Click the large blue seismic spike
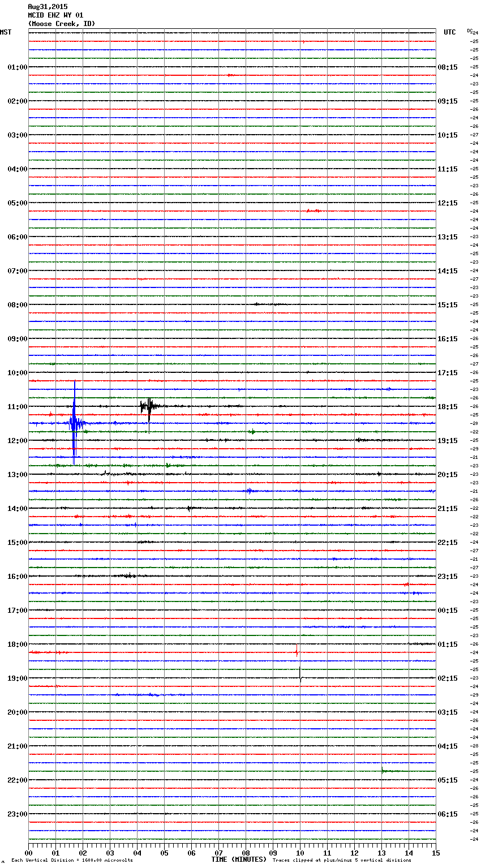The width and height of the screenshot is (481, 868). 74,423
